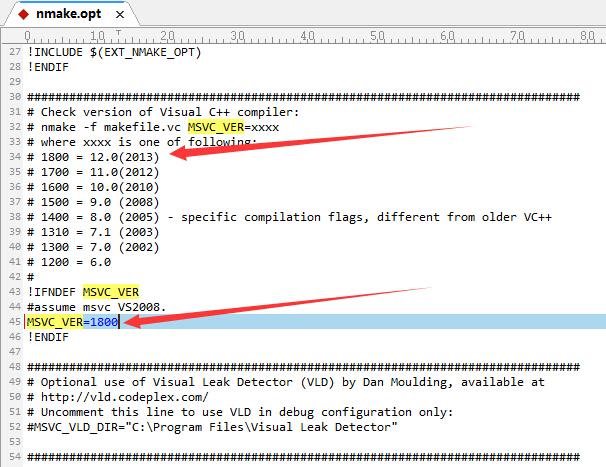The width and height of the screenshot is (606, 467).
Task: Click the hash separator on line 54
Action: pyautogui.click(x=303, y=457)
